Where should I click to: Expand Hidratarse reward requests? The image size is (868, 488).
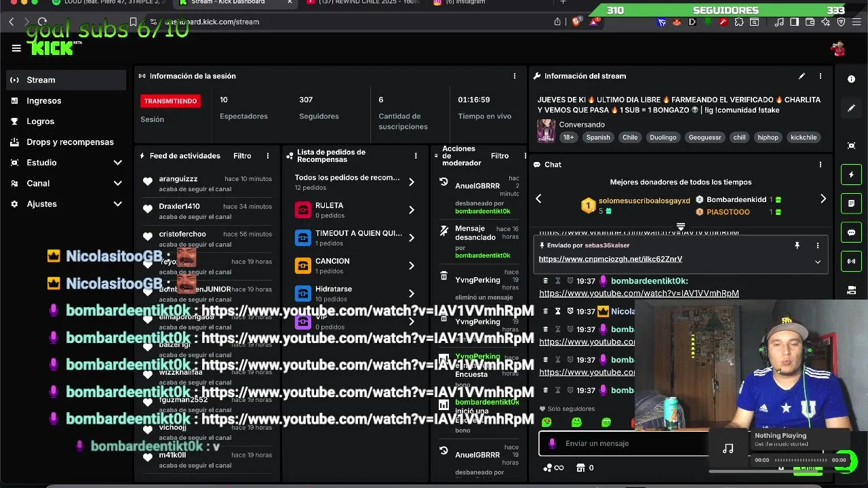pyautogui.click(x=411, y=293)
